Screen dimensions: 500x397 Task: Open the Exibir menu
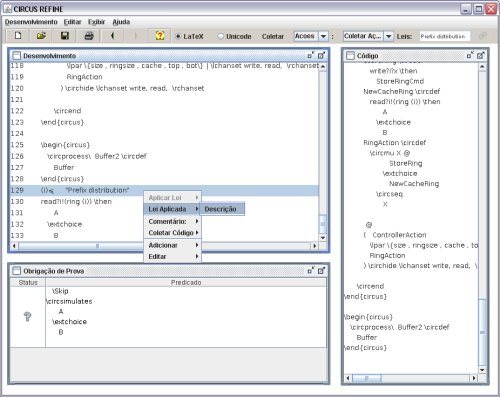coord(96,22)
